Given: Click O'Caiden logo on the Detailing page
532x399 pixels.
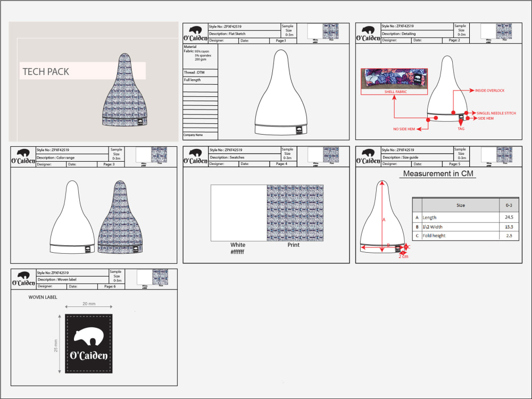Looking at the screenshot, I should pyautogui.click(x=368, y=34).
